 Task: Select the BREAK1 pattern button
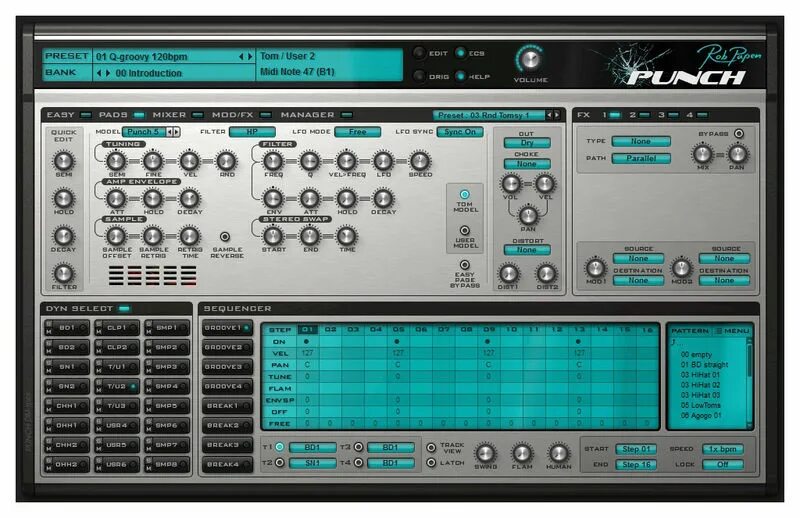pyautogui.click(x=227, y=406)
